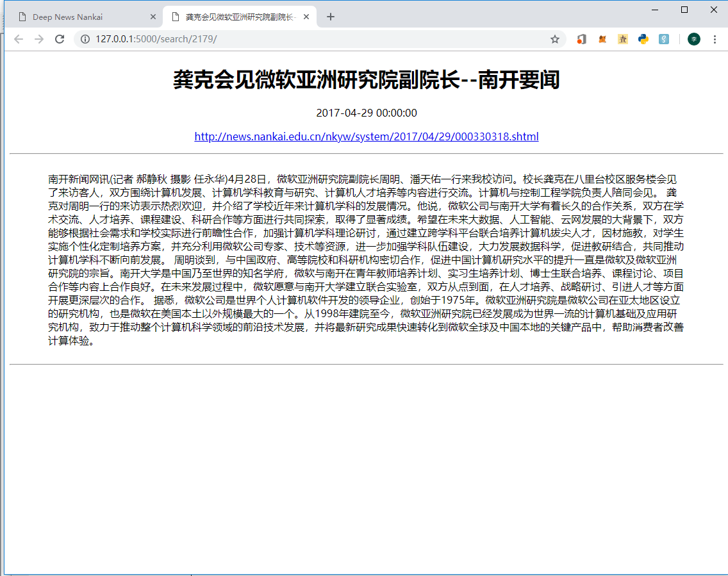Screen dimensions: 728x576
Task: Select the 龚克会见微软亚洲研究院副院长 tab
Action: coord(239,17)
